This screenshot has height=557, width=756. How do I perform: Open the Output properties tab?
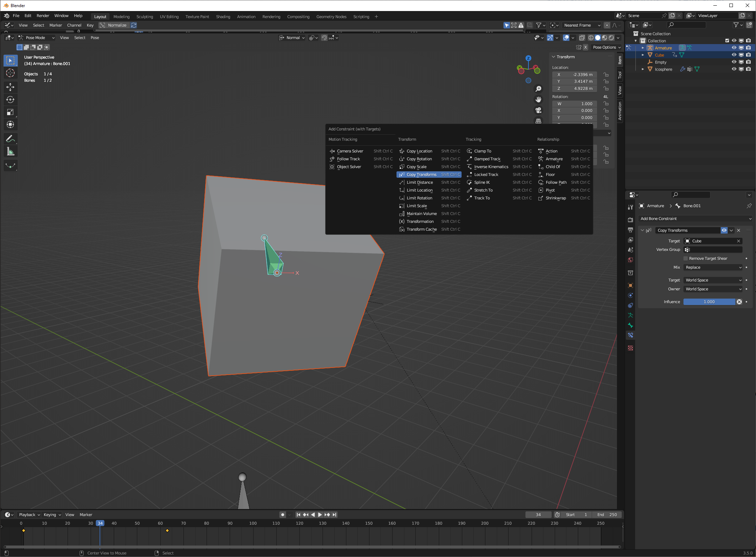click(630, 230)
